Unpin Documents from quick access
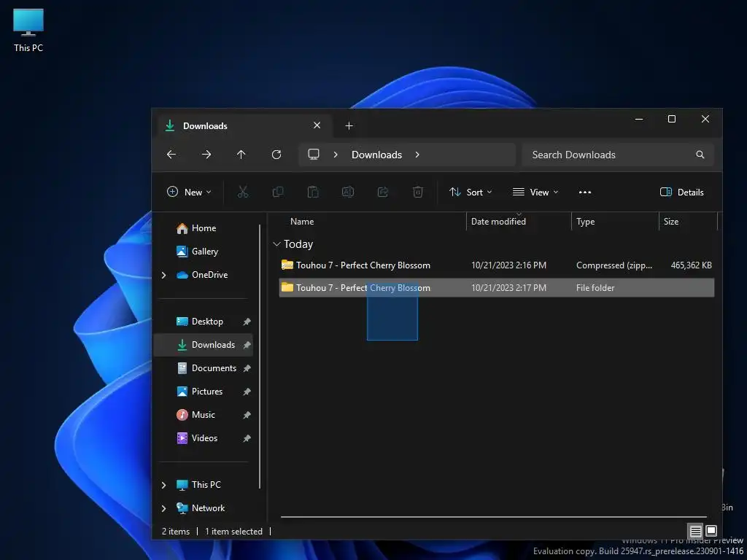 [x=247, y=368]
